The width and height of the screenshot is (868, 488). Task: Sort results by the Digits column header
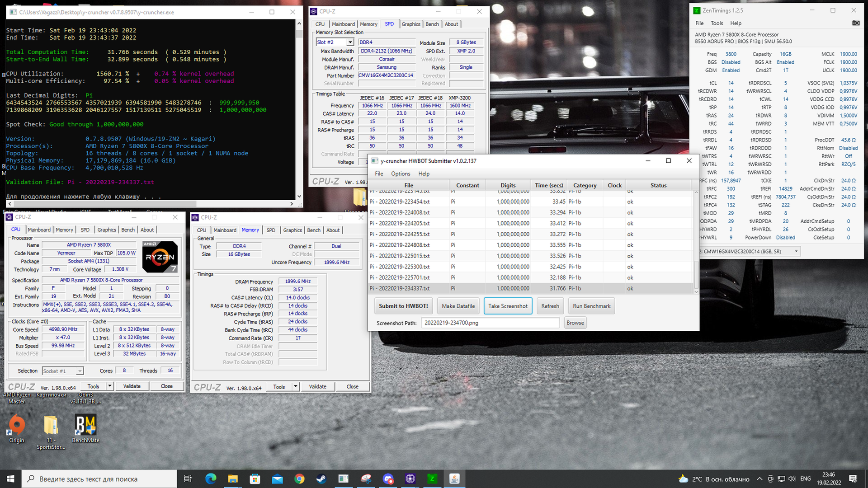coord(508,185)
